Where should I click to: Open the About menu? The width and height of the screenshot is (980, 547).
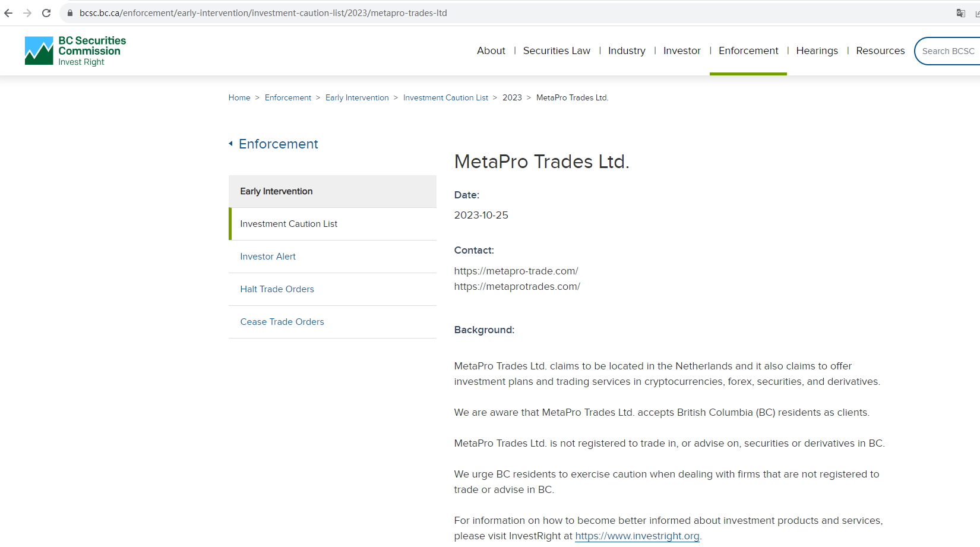(491, 51)
